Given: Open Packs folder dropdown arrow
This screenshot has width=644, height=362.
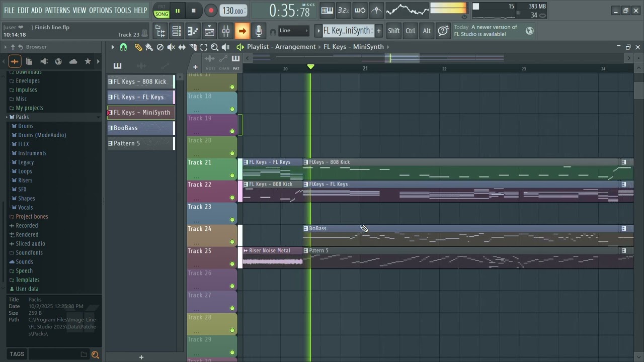Looking at the screenshot, I should [98, 117].
